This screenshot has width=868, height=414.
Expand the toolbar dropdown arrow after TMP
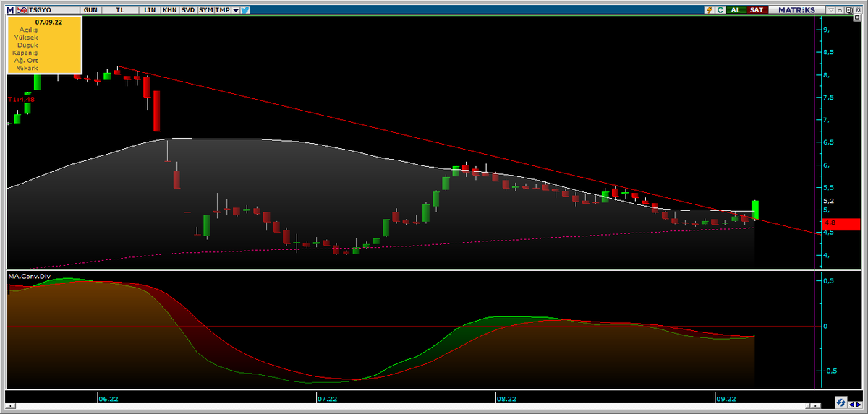[236, 10]
